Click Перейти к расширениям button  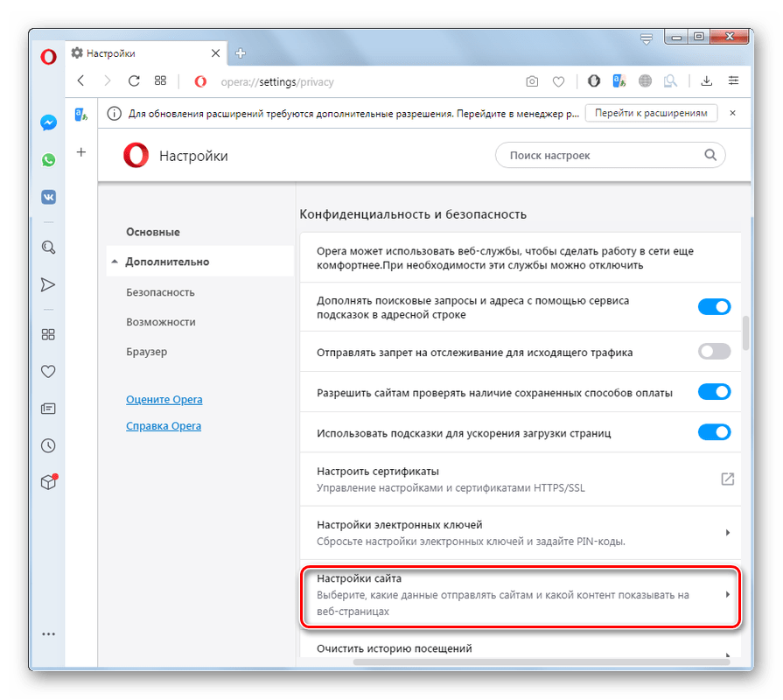pyautogui.click(x=651, y=114)
